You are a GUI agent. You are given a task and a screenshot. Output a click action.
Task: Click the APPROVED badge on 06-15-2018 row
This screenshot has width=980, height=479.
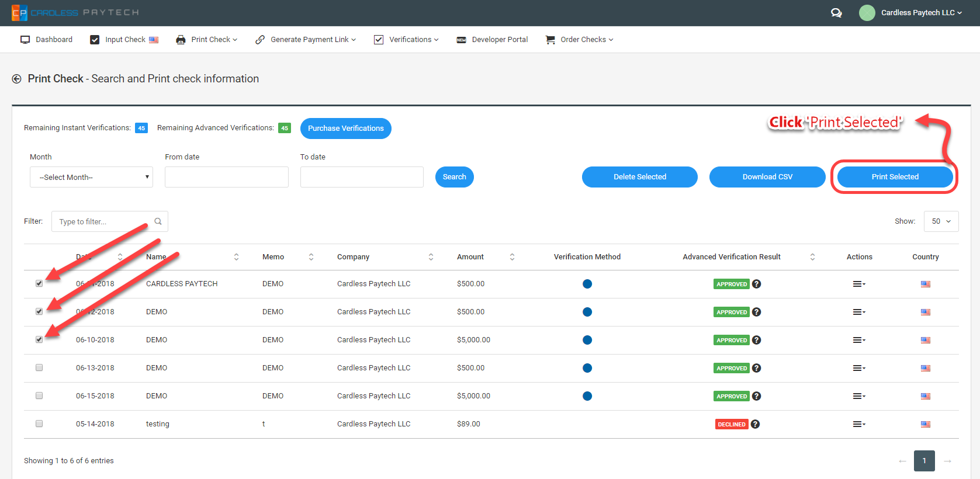732,396
